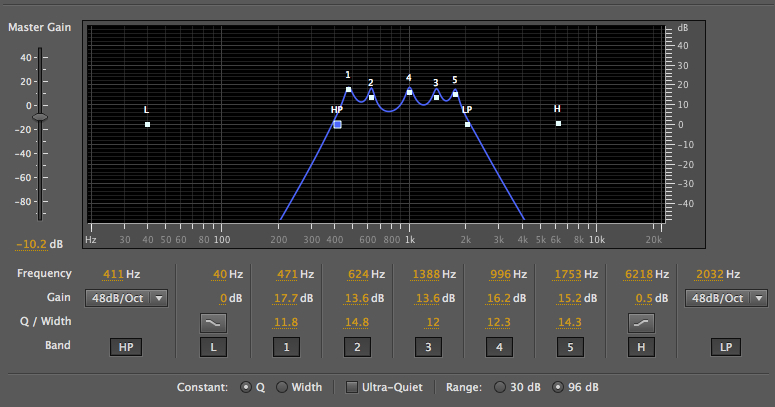Select control point 1 on EQ curve
Screen dimensions: 775x407
tap(348, 90)
